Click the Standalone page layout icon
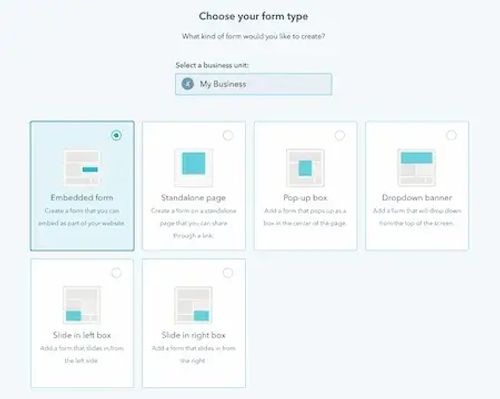Screen dimensions: 500x399 tap(194, 167)
